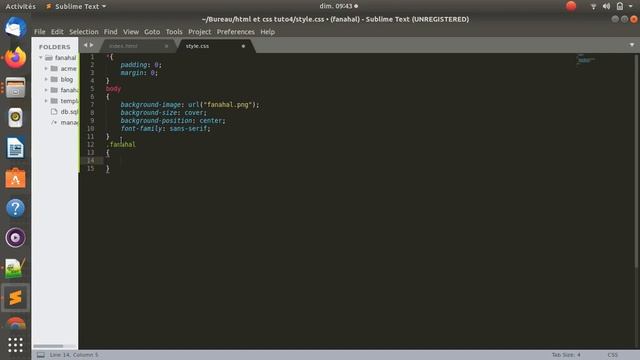Expand the templ... folder

pos(46,101)
